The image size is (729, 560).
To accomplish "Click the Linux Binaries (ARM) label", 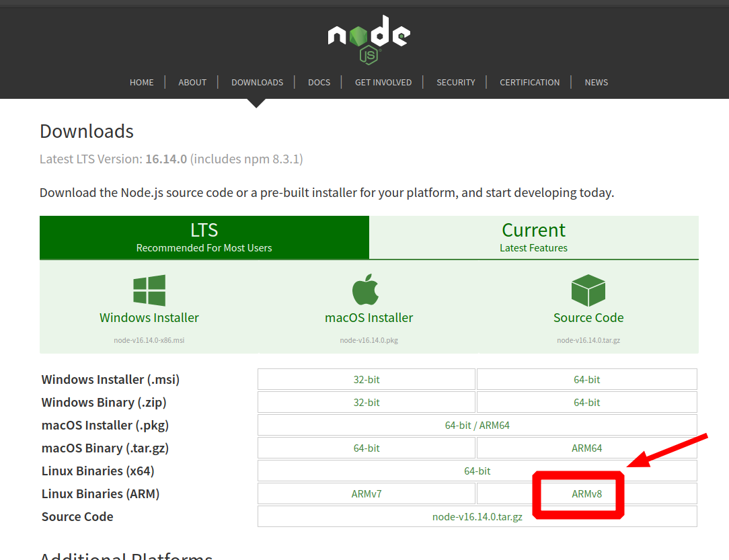I will (100, 493).
